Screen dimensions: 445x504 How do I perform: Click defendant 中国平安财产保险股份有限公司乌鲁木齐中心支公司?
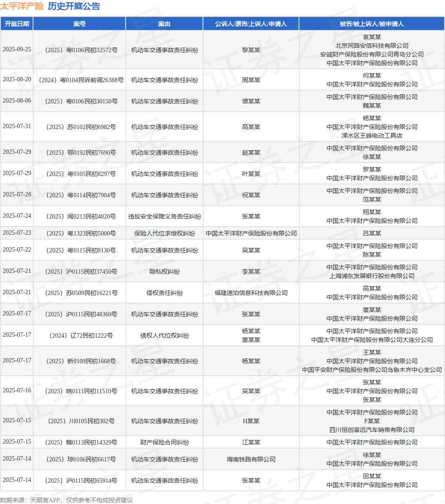[x=372, y=370]
